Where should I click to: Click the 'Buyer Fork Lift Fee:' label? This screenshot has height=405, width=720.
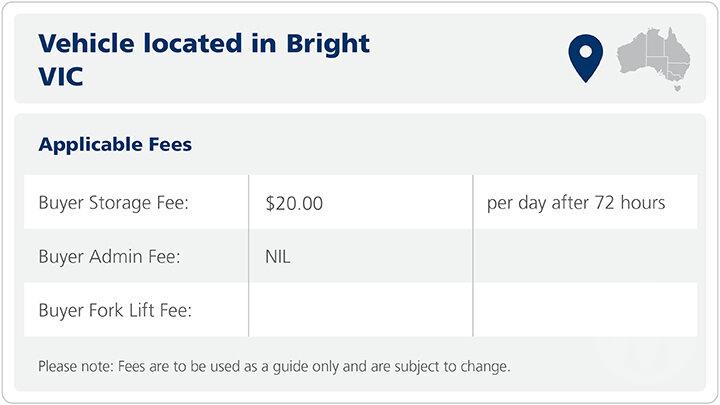(115, 310)
